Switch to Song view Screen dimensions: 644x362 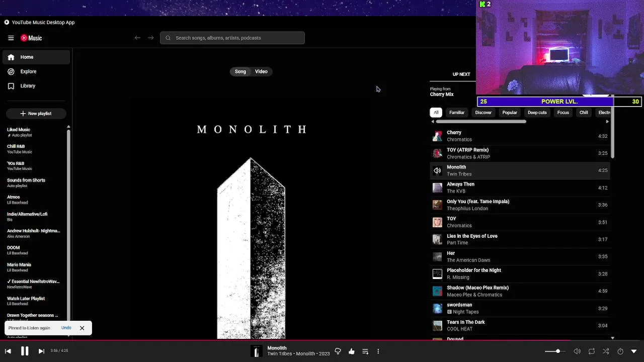tap(240, 71)
